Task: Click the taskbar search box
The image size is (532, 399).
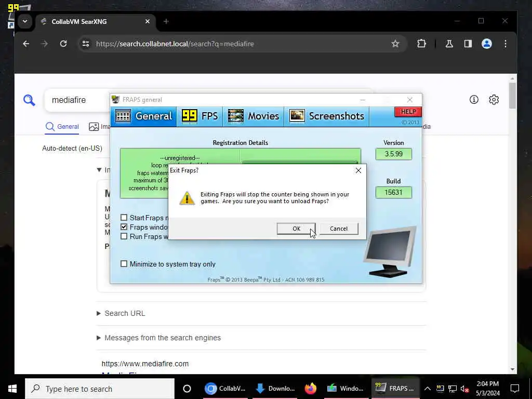Action: (x=100, y=389)
